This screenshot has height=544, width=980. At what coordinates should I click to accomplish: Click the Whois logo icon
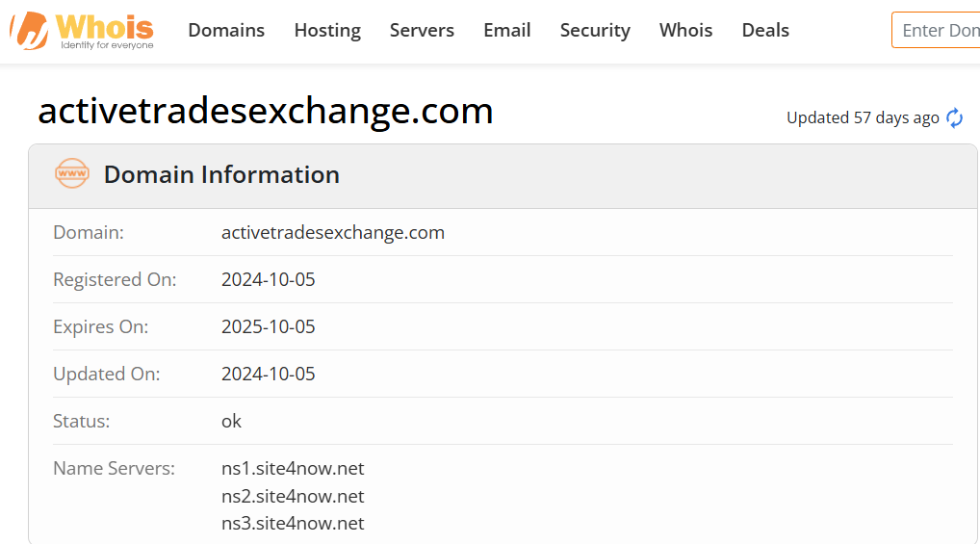point(82,30)
